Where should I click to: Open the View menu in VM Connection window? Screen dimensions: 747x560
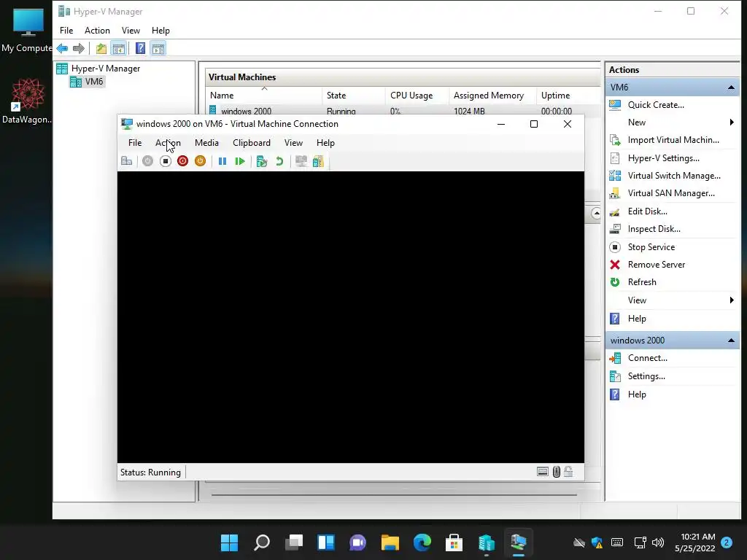(293, 143)
